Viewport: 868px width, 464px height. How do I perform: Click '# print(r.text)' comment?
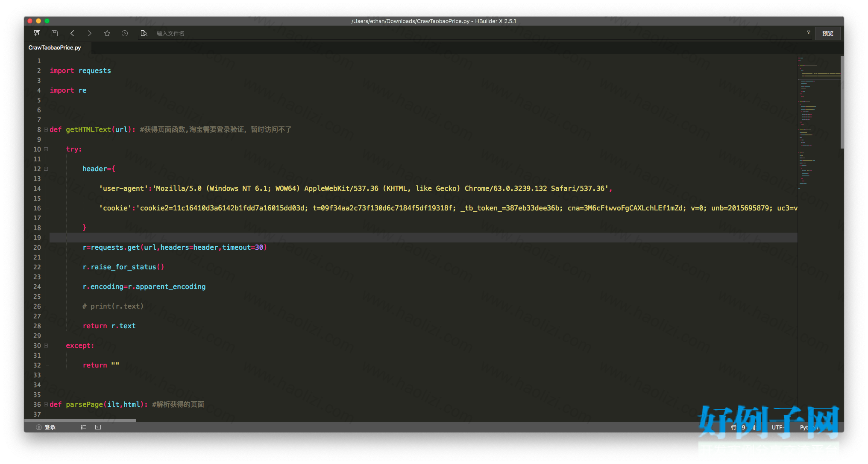point(113,306)
